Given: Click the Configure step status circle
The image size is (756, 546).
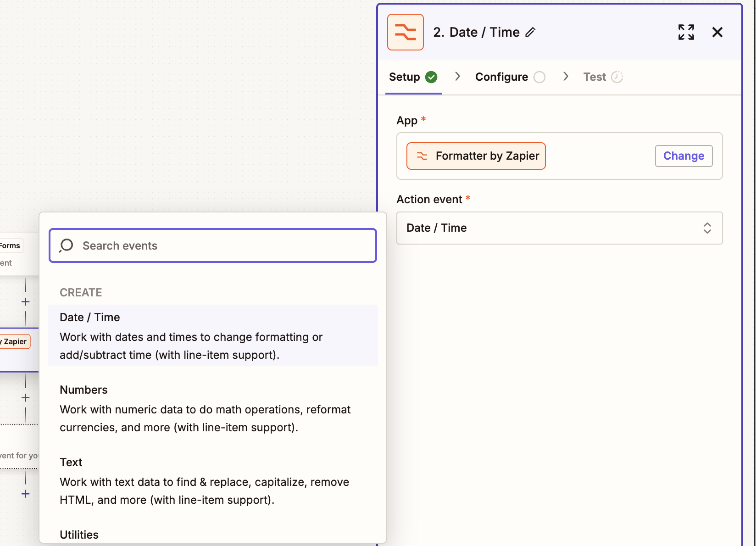Looking at the screenshot, I should pos(539,77).
